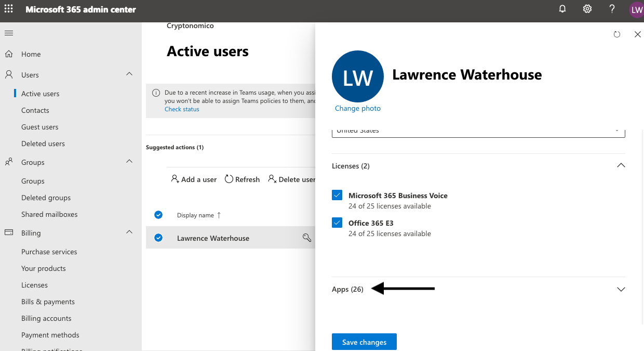
Task: Open the help question mark icon
Action: (612, 9)
